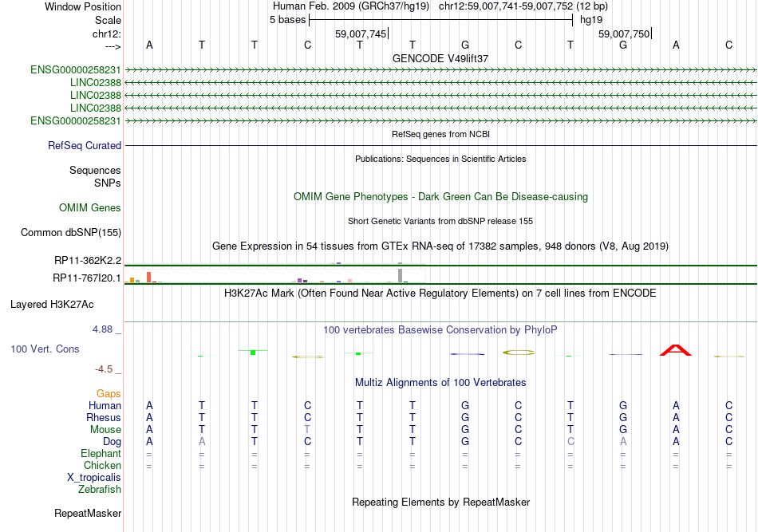This screenshot has height=532, width=758.
Task: Click the blue RefSeq Curated horizontal line
Action: click(x=440, y=145)
